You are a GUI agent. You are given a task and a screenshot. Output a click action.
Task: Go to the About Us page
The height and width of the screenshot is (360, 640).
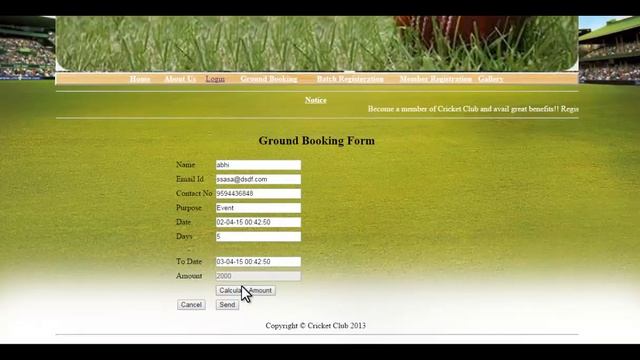click(x=180, y=79)
